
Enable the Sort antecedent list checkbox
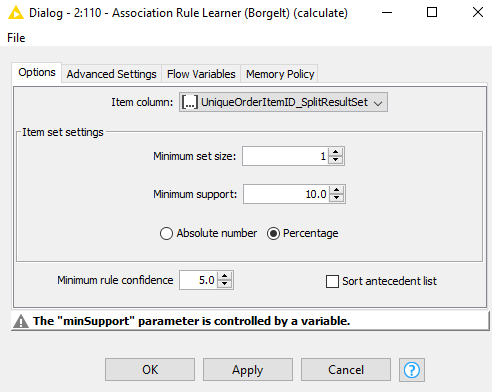pyautogui.click(x=332, y=281)
